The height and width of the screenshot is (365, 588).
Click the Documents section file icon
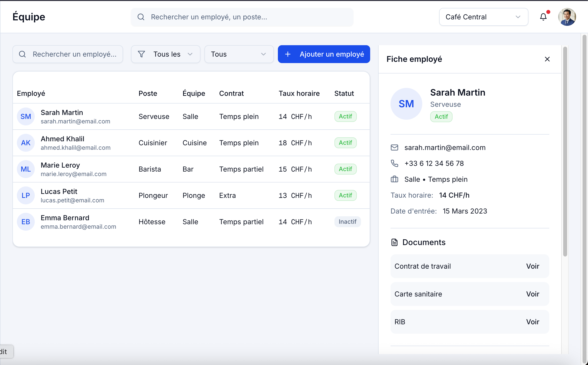point(394,242)
